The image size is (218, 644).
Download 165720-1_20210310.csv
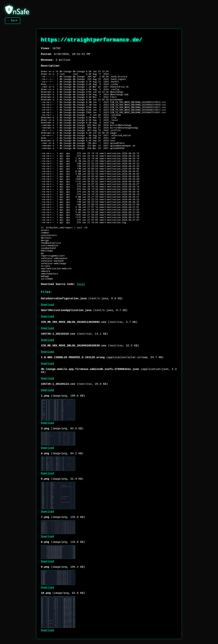[47, 340]
